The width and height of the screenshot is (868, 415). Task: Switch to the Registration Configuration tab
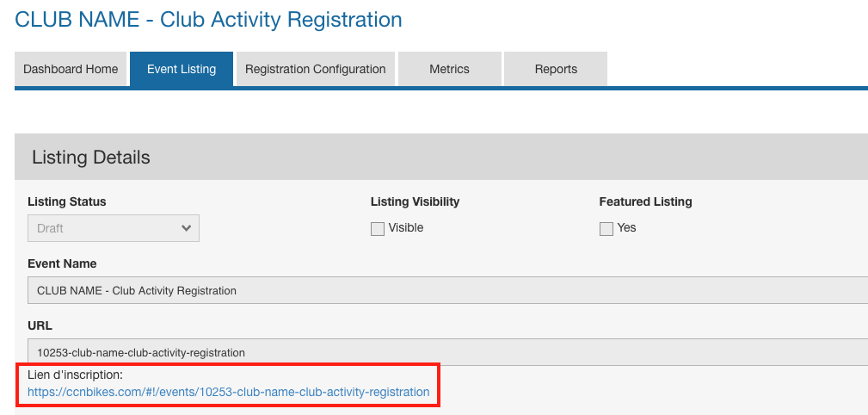pos(315,69)
